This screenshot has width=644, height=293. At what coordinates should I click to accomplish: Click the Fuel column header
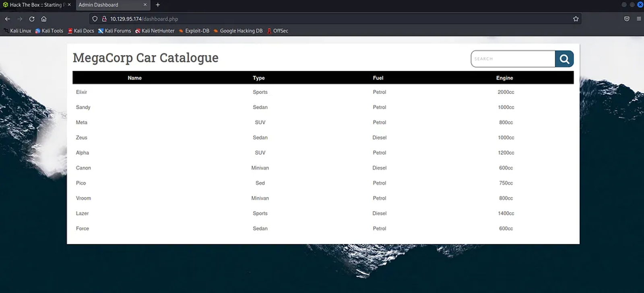pos(378,78)
